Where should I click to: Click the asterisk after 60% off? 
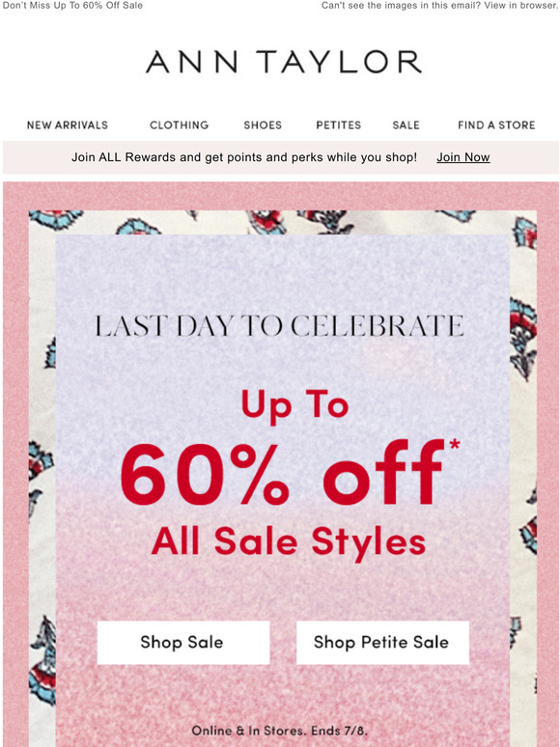click(x=454, y=445)
